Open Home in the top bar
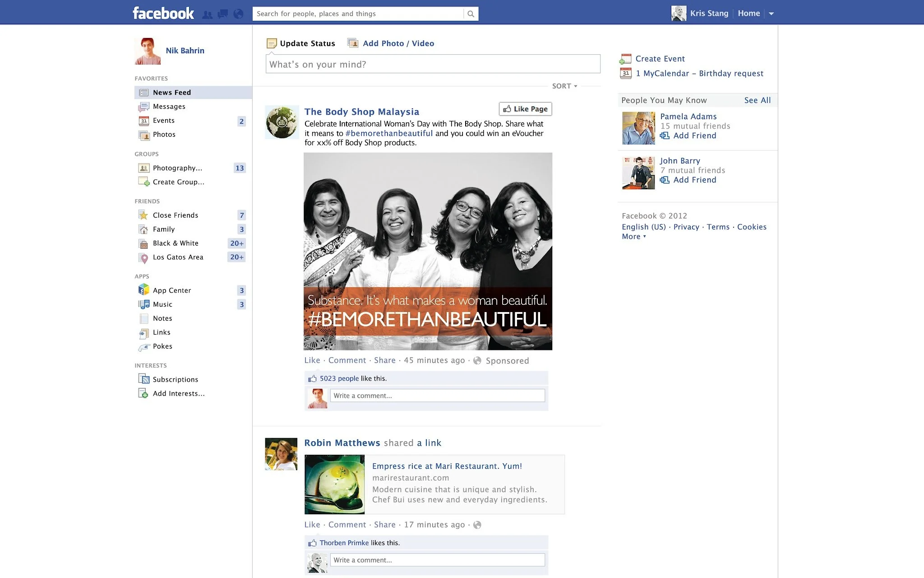924x578 pixels. click(x=749, y=14)
